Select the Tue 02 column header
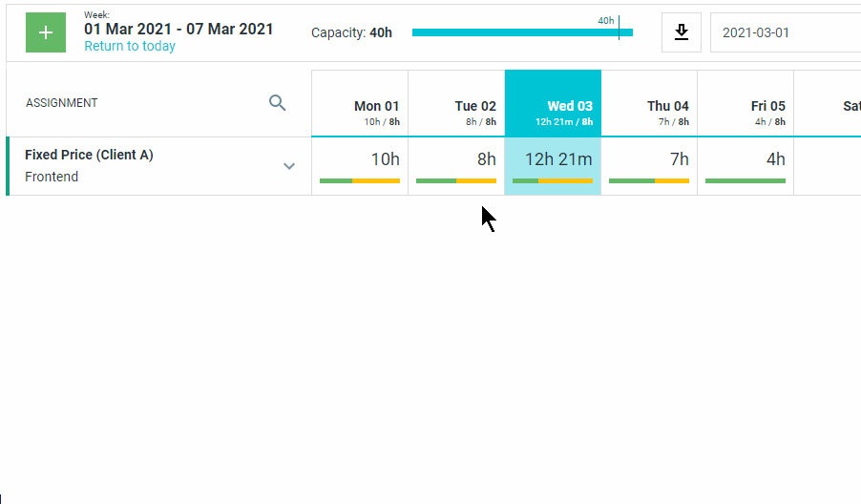The width and height of the screenshot is (861, 504). click(456, 103)
